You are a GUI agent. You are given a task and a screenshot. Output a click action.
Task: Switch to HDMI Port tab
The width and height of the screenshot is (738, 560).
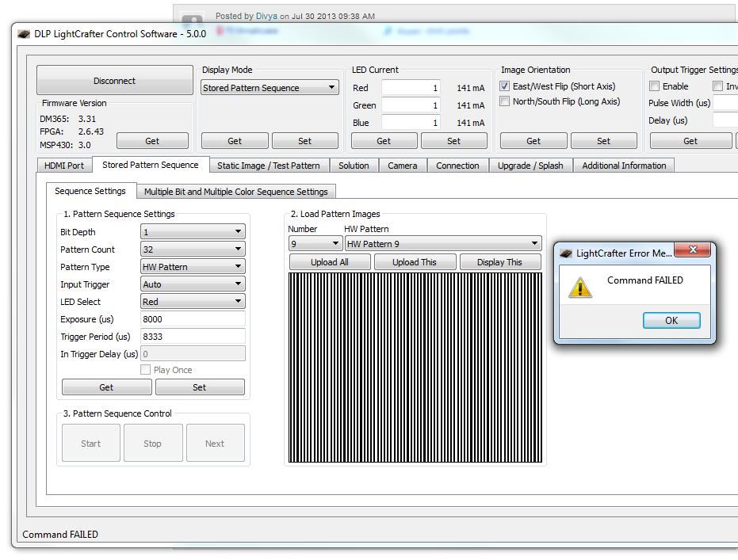64,166
